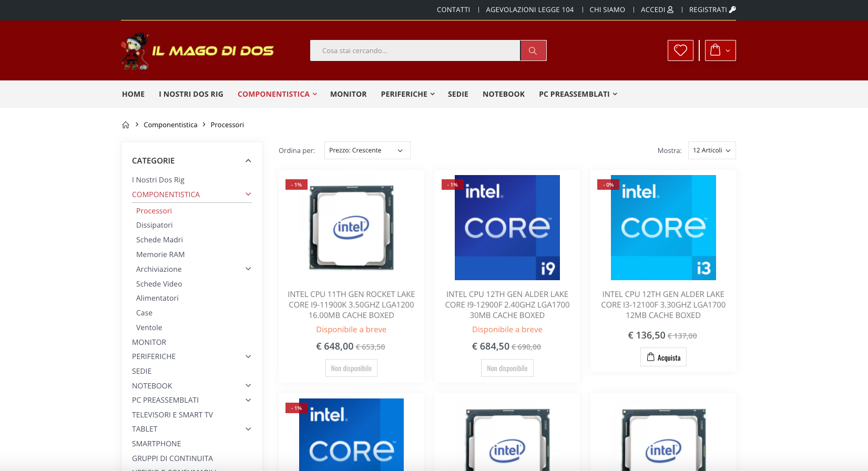Select Schede Madri in the sidebar
This screenshot has width=868, height=471.
tap(159, 240)
